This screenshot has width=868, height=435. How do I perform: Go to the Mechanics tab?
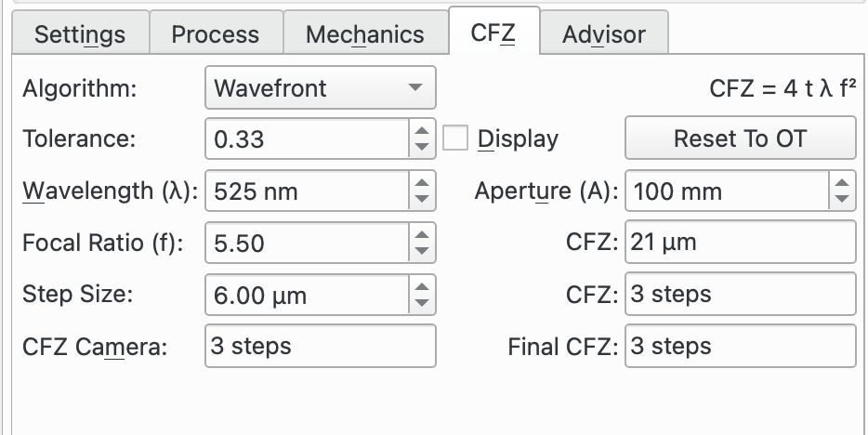pyautogui.click(x=365, y=33)
